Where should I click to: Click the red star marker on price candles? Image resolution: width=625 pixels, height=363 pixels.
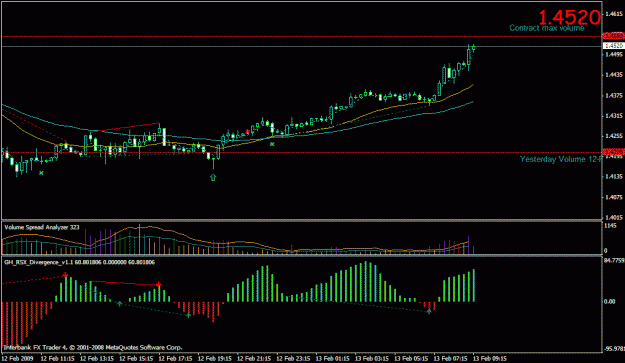tap(248, 131)
